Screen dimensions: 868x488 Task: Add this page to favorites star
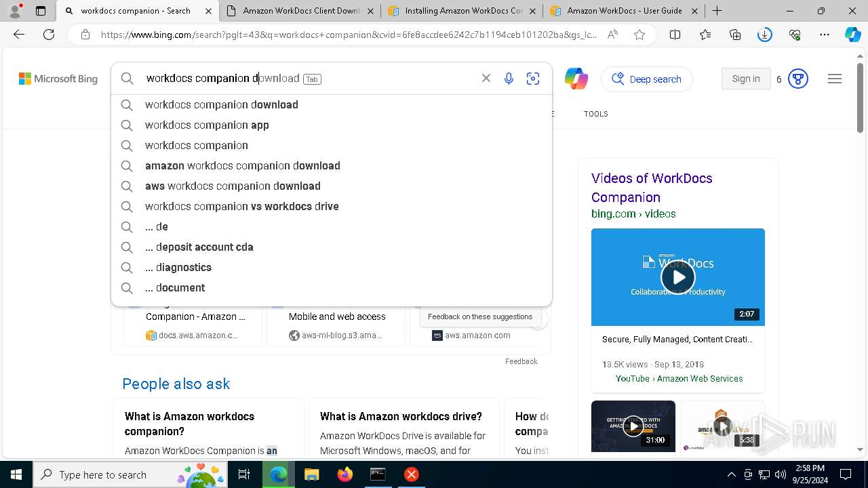(639, 35)
